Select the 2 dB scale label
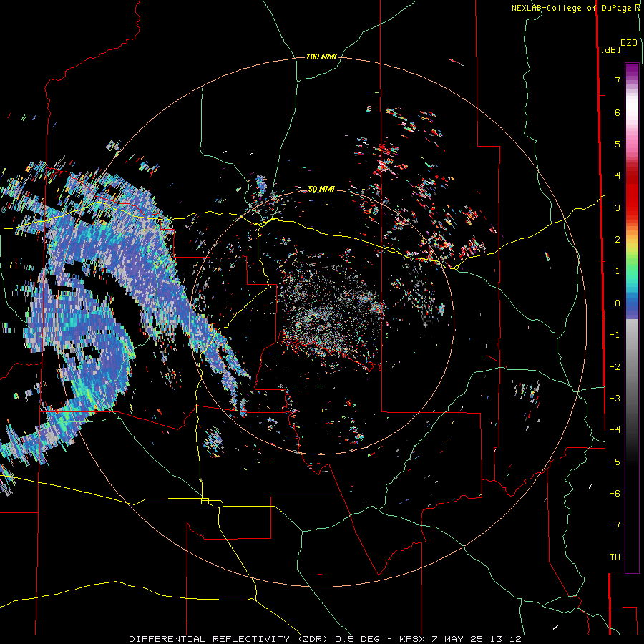The image size is (644, 644). tap(618, 240)
